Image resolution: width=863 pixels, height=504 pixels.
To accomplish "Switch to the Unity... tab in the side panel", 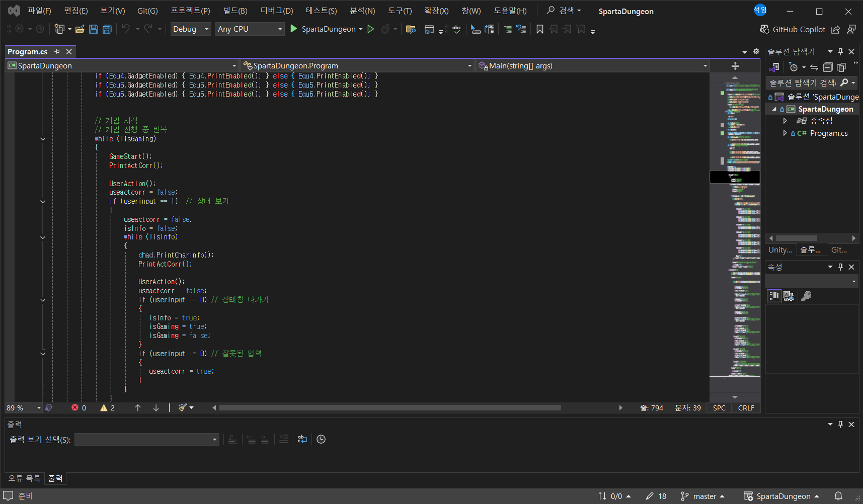I will click(779, 250).
